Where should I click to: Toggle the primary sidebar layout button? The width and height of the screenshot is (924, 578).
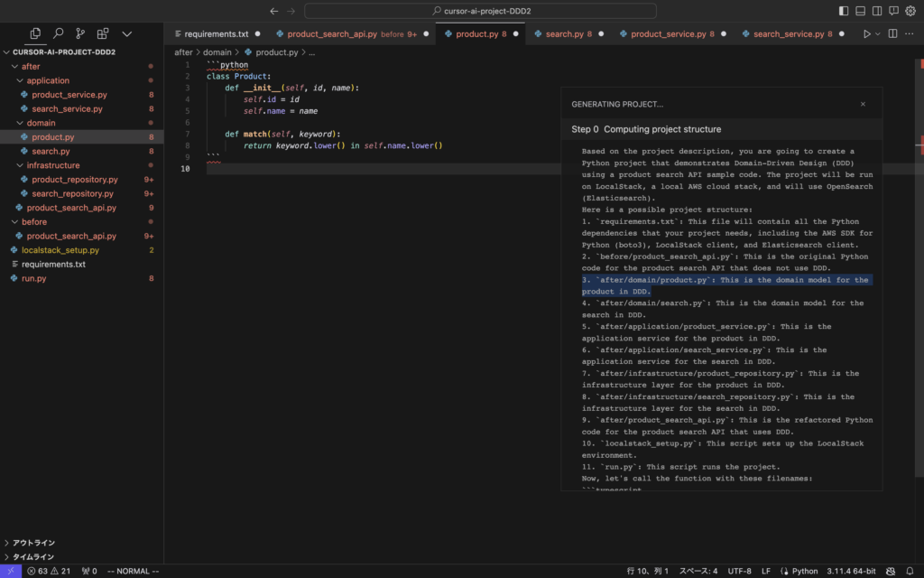844,11
